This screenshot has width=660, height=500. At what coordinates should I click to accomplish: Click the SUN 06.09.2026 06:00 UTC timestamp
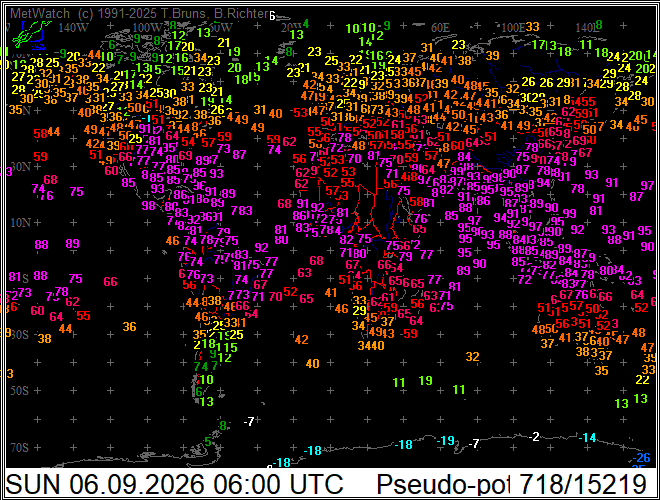(174, 484)
